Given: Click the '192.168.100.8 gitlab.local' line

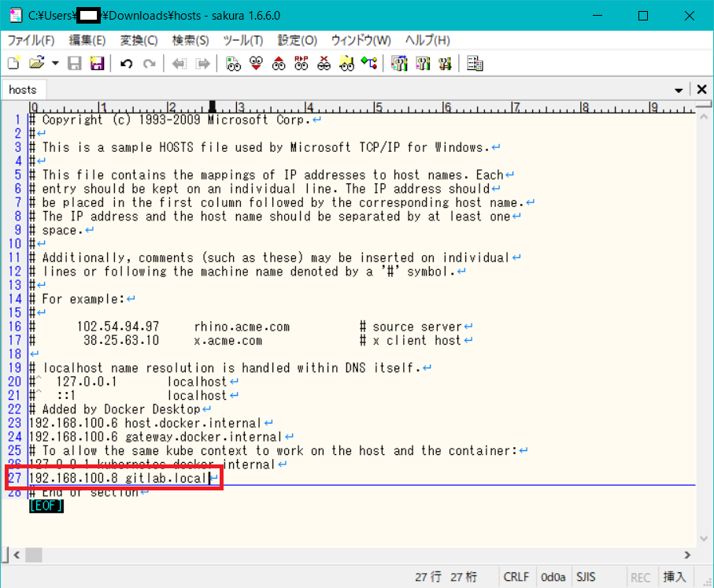Looking at the screenshot, I should (x=120, y=478).
